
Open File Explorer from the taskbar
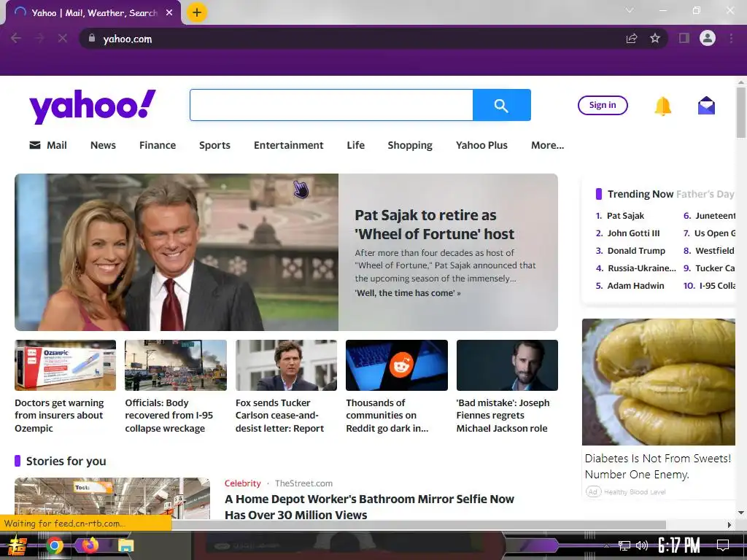(x=125, y=545)
